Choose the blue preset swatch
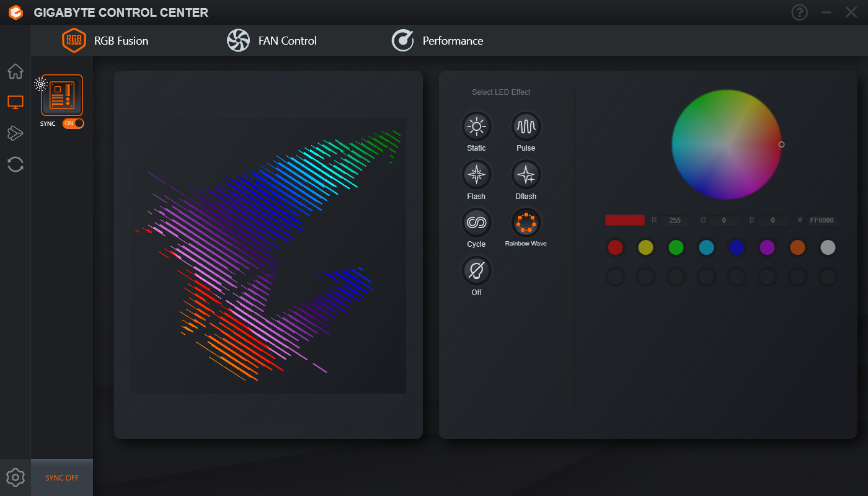 737,248
